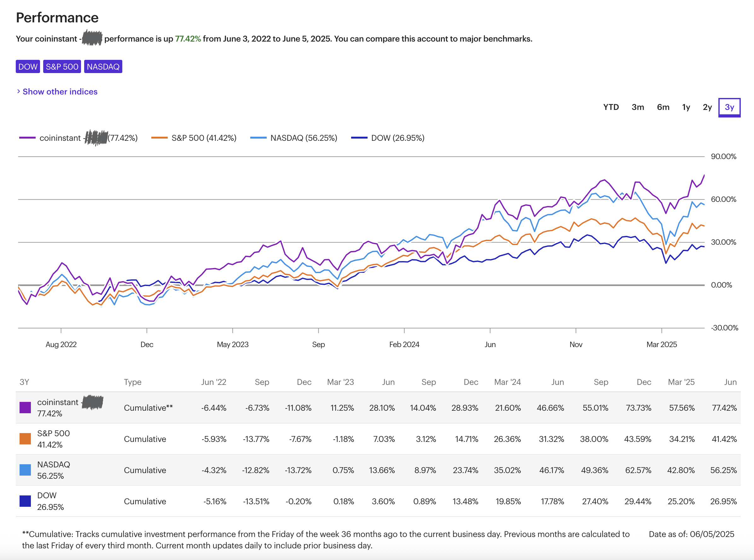Click the orange S&P 500 table swatch
This screenshot has width=754, height=560.
pos(25,439)
